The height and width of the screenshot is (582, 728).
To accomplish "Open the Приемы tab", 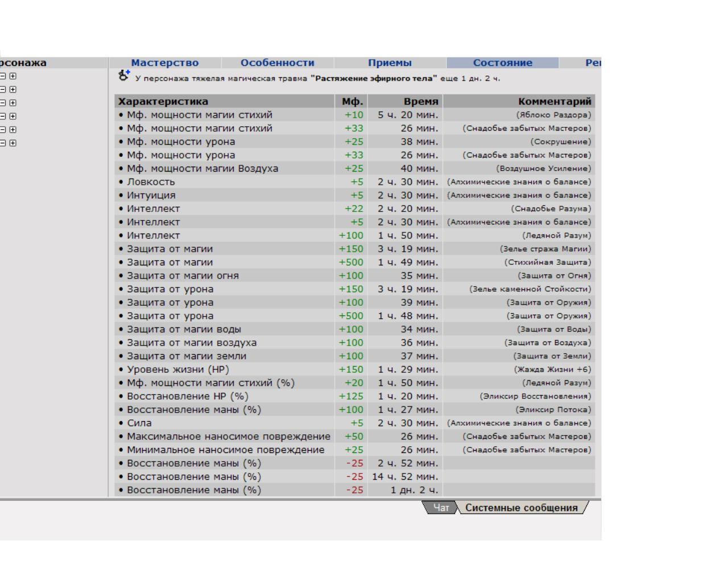I will tap(390, 63).
